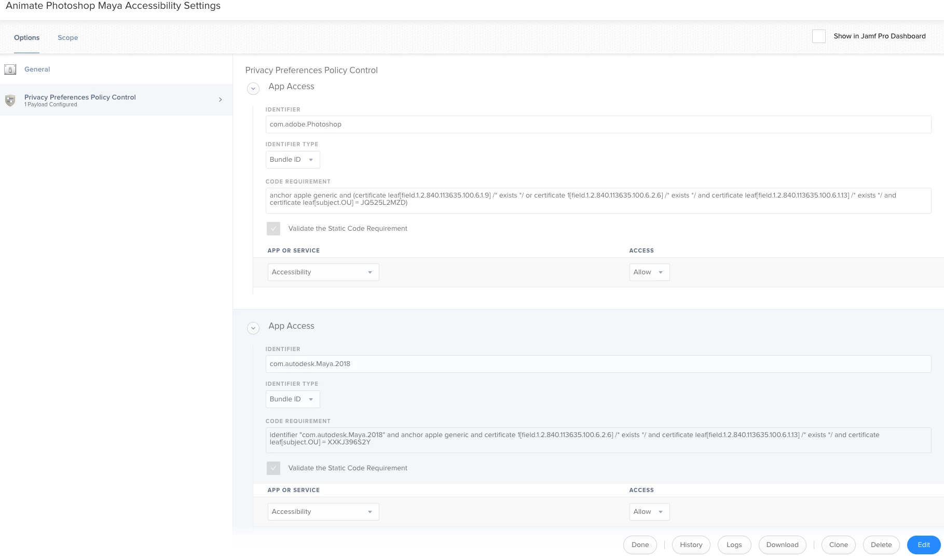Open Accessibility service dropdown for Maya
This screenshot has width=944, height=560.
pos(323,512)
